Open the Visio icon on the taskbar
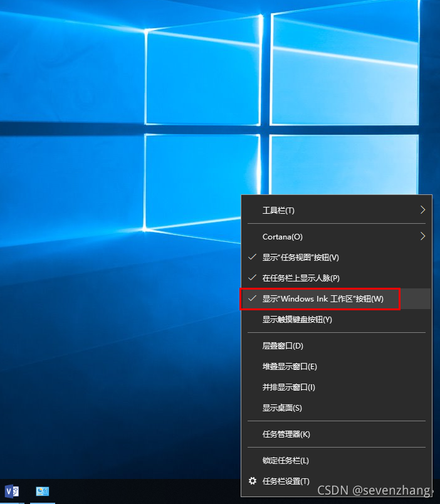Image resolution: width=440 pixels, height=504 pixels. 12,491
